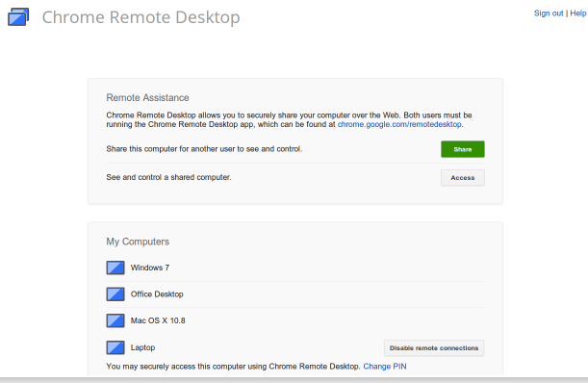Screen dimensions: 588x383
Task: Select the Windows 7 computer icon
Action: (115, 268)
